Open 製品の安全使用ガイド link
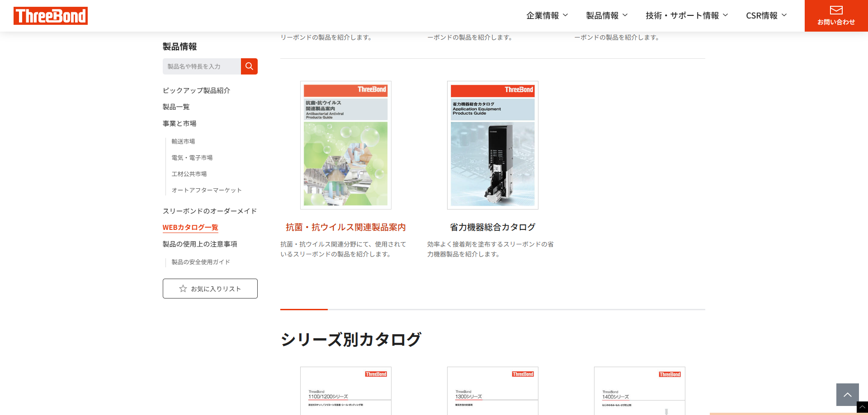This screenshot has height=415, width=868. [201, 262]
